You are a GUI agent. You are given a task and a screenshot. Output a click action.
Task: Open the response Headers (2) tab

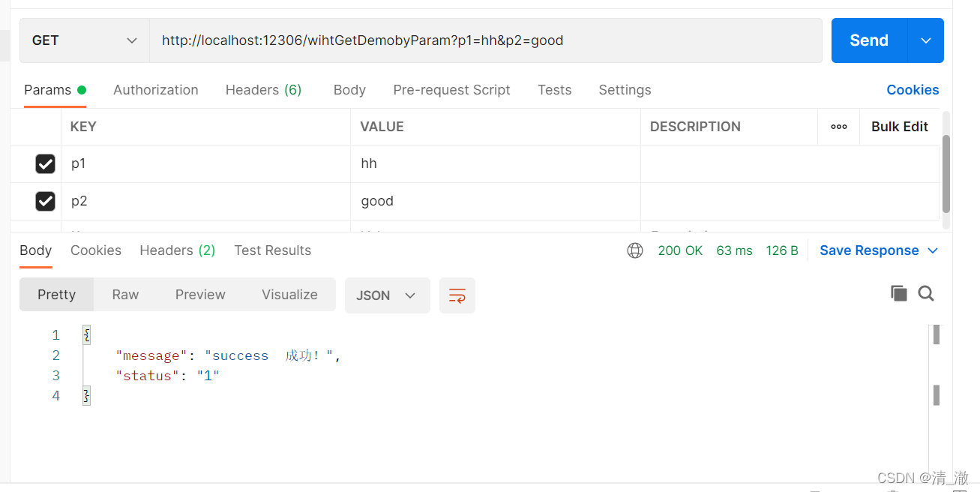(177, 250)
